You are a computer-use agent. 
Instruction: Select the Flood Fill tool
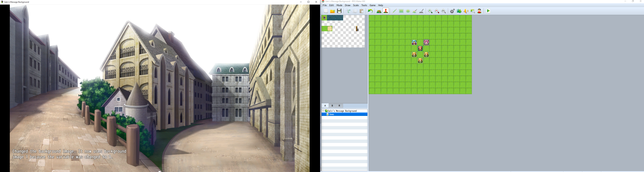coord(415,11)
